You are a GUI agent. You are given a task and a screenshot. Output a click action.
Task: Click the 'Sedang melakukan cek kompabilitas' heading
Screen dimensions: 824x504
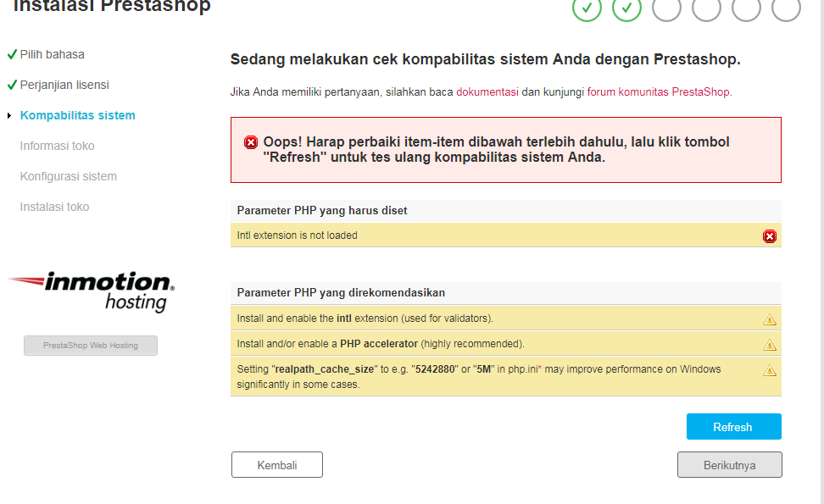point(486,59)
